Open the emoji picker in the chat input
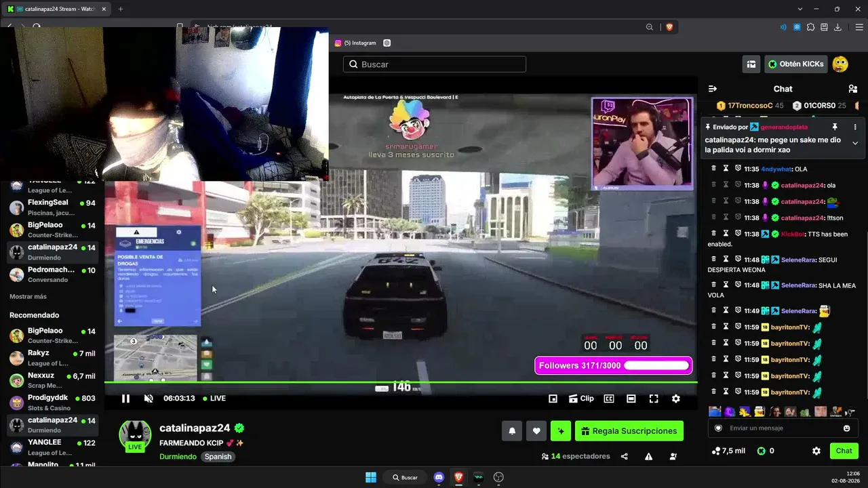Image resolution: width=868 pixels, height=488 pixels. [846, 428]
